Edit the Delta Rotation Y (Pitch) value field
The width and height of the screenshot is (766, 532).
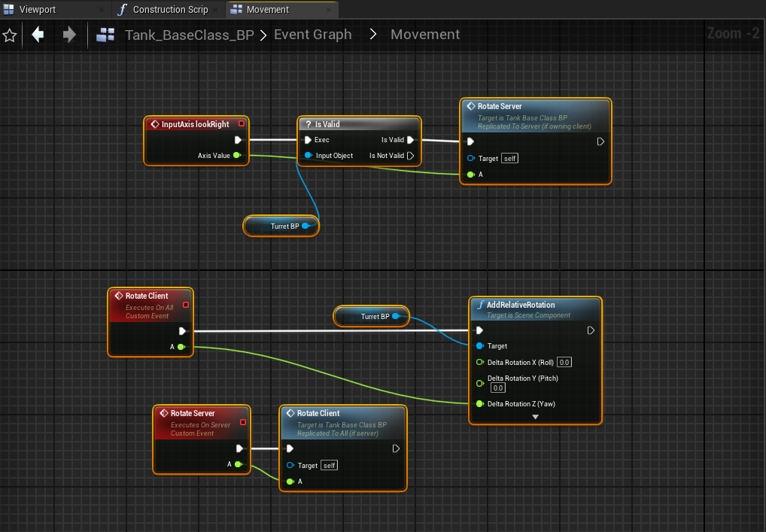tap(498, 388)
